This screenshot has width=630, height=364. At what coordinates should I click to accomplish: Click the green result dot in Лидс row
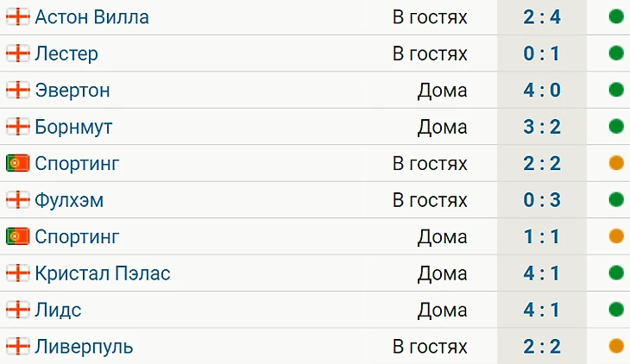click(x=616, y=310)
